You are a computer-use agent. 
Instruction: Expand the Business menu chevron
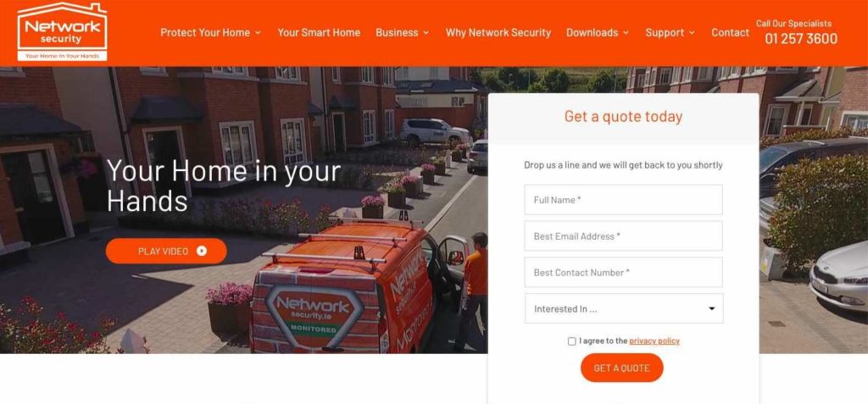[x=426, y=33]
